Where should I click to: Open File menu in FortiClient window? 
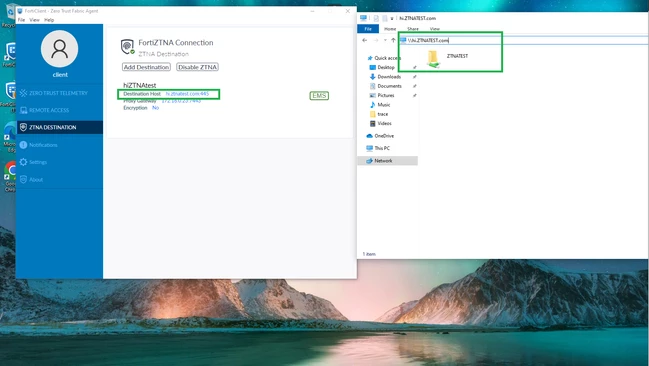(21, 20)
